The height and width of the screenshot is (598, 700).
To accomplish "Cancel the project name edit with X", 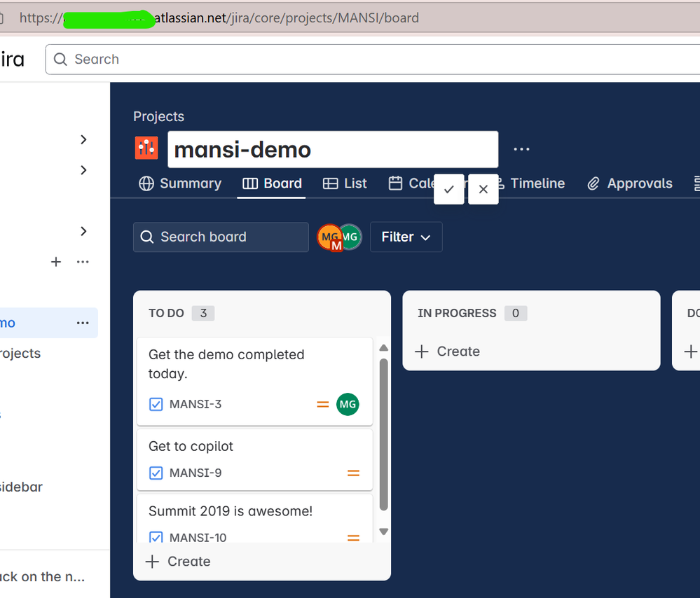I will (x=483, y=189).
